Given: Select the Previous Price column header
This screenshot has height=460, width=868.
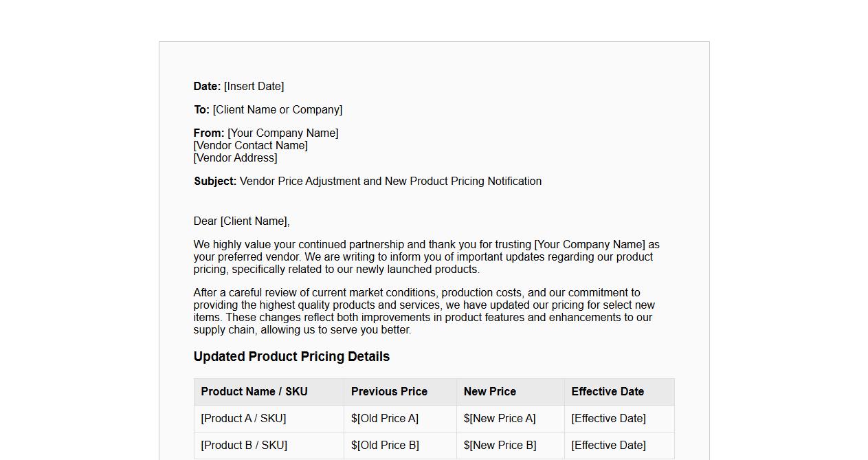Looking at the screenshot, I should pos(389,392).
